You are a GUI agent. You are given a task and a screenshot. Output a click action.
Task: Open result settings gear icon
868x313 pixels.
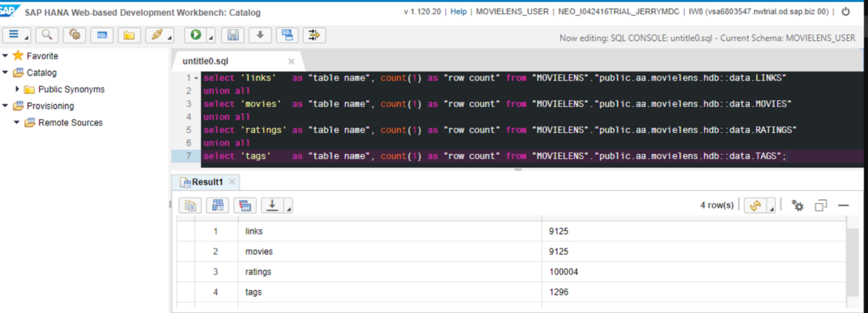click(x=797, y=205)
